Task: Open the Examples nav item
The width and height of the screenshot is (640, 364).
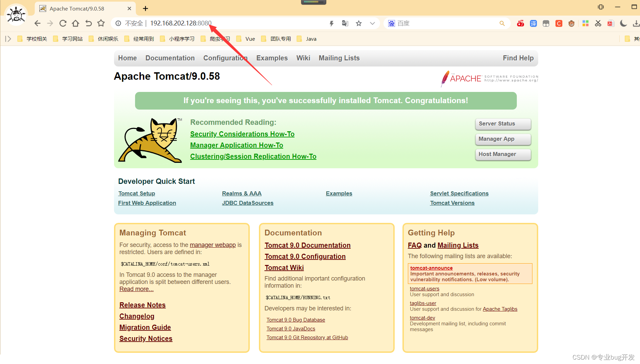Action: pyautogui.click(x=272, y=58)
